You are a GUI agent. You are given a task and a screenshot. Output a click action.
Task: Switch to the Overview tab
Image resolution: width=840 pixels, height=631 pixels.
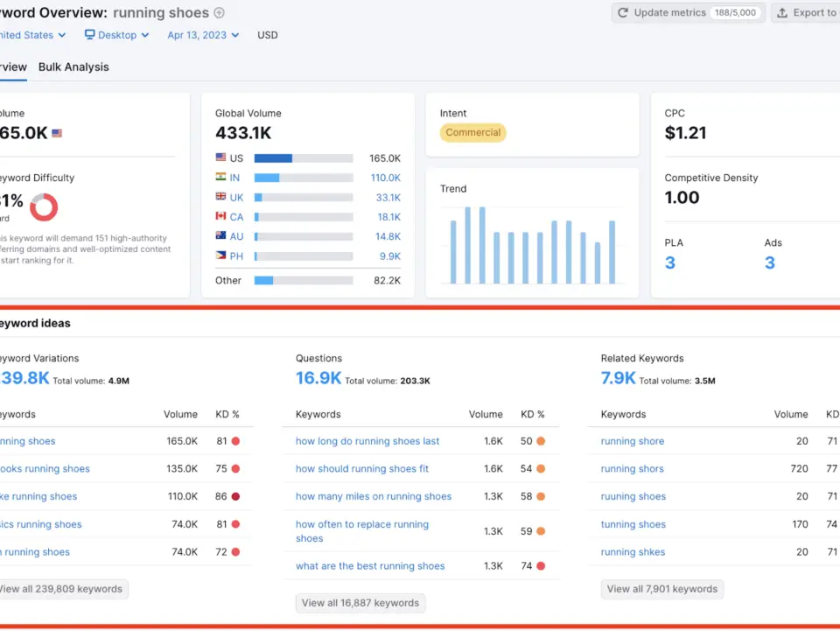13,67
